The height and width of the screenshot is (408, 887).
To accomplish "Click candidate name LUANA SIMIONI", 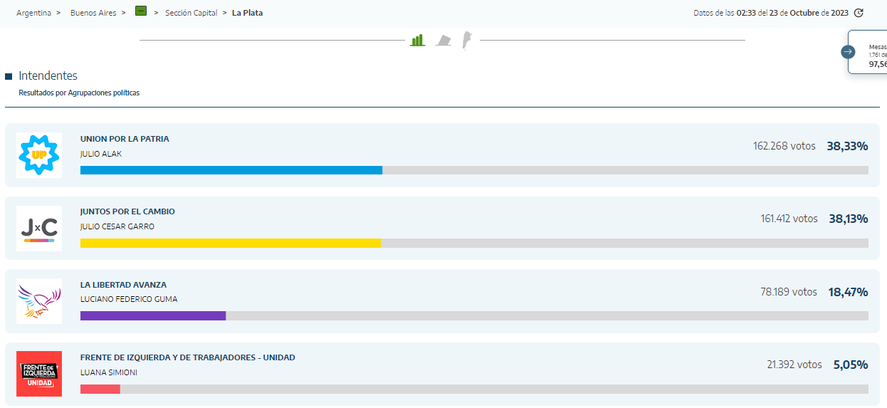I will pyautogui.click(x=109, y=372).
